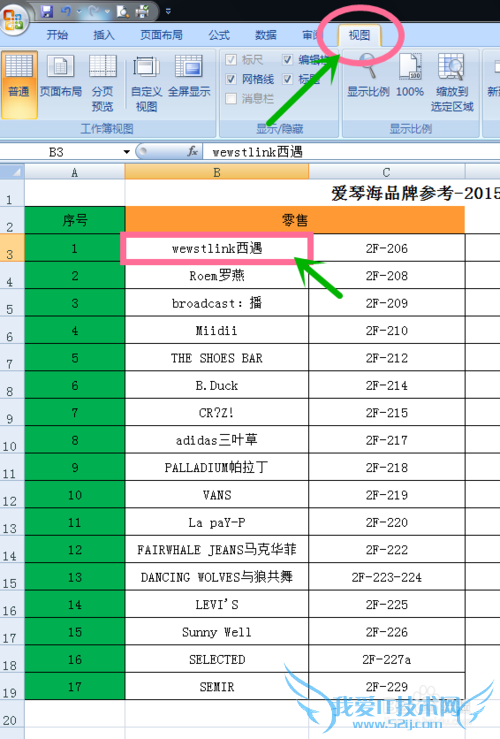Open the Page Layout (页面布局) ribbon tab
The image size is (500, 739).
[x=161, y=35]
